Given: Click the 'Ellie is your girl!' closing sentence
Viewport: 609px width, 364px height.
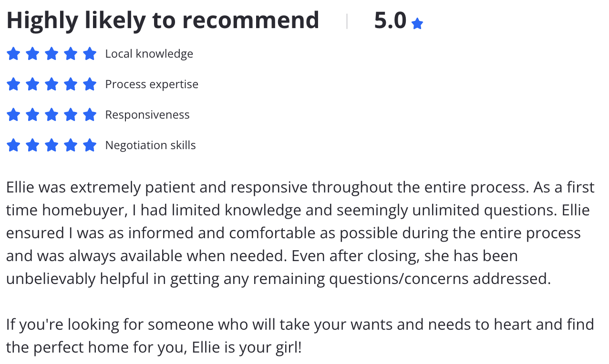Looking at the screenshot, I should click(x=247, y=347).
